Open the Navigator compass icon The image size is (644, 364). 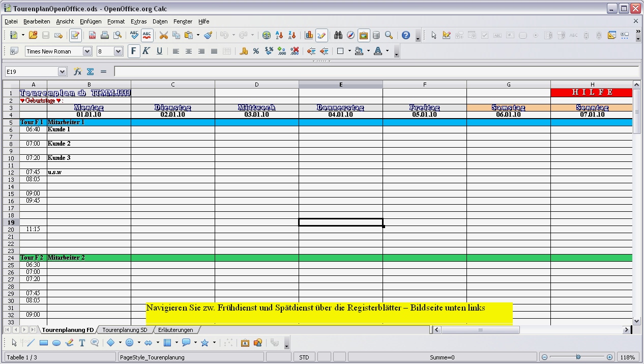(350, 35)
